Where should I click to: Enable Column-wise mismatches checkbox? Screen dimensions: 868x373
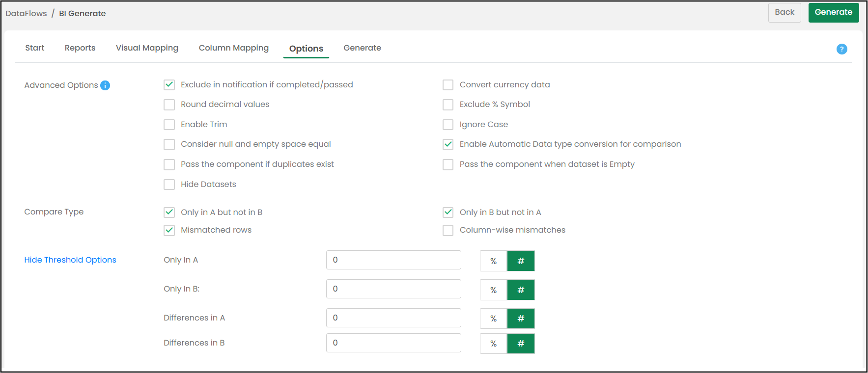click(448, 230)
